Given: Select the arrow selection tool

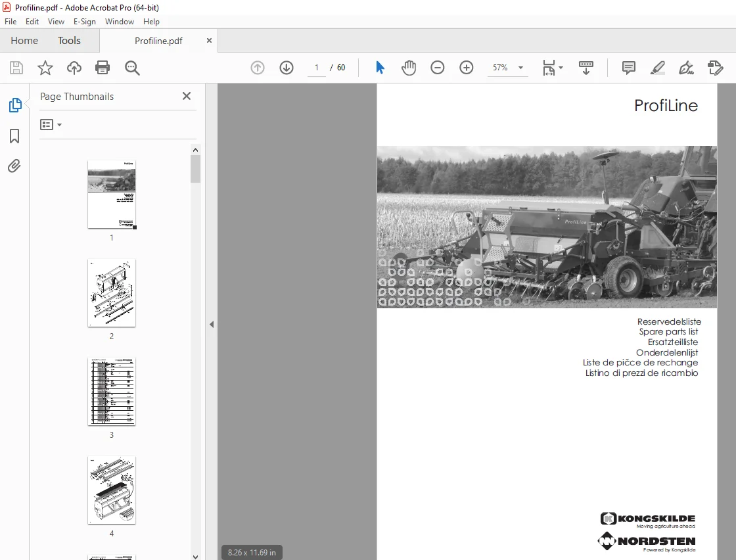Looking at the screenshot, I should point(380,68).
